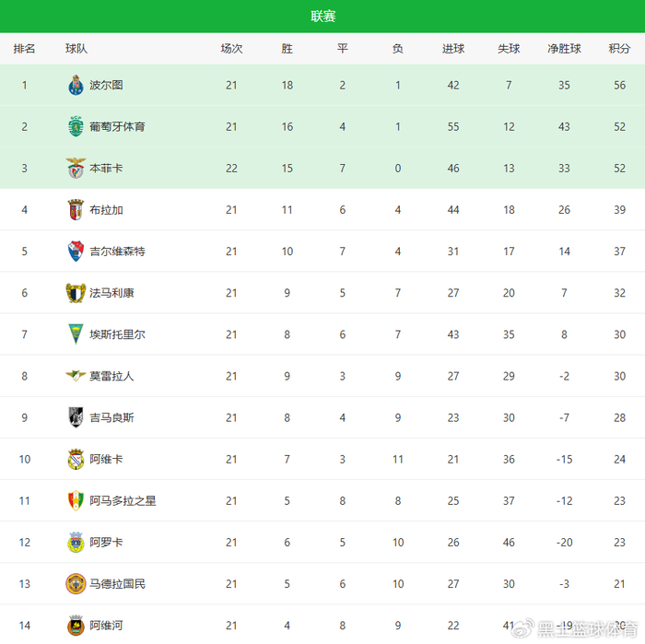Click the 埃斯托里尔 yellow crest icon

tap(76, 334)
